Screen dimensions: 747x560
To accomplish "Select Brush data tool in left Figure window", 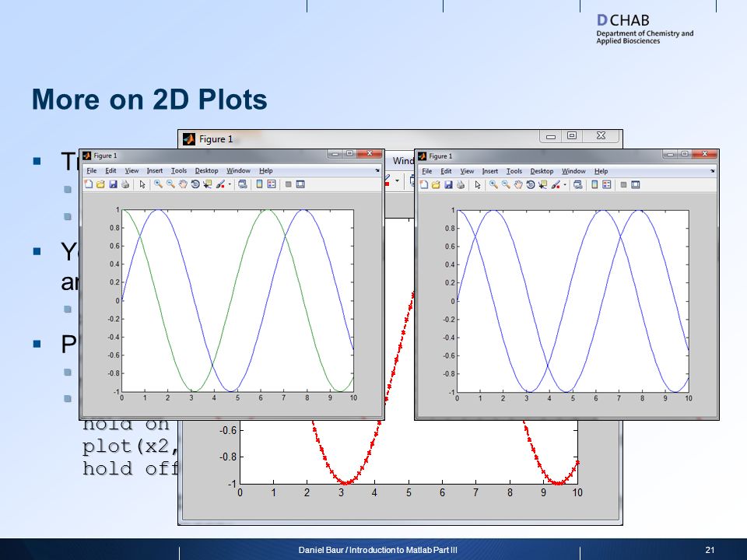I will (x=220, y=184).
